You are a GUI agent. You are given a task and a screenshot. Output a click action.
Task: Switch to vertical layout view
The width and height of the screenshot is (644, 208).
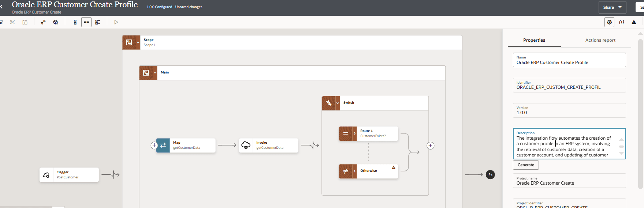[75, 22]
